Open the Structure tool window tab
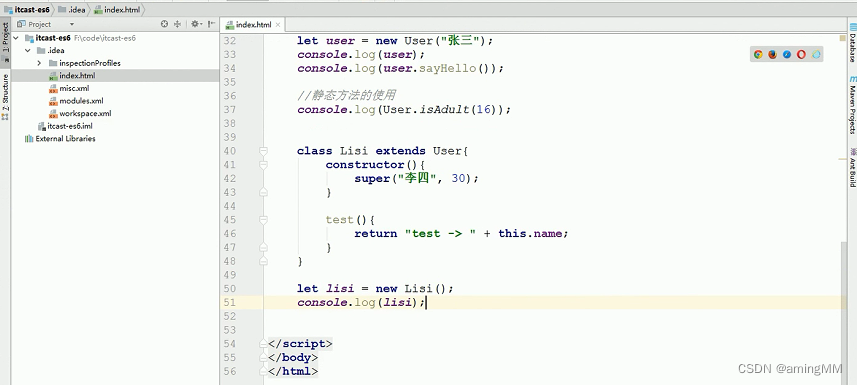Viewport: 857px width, 385px height. (5, 97)
